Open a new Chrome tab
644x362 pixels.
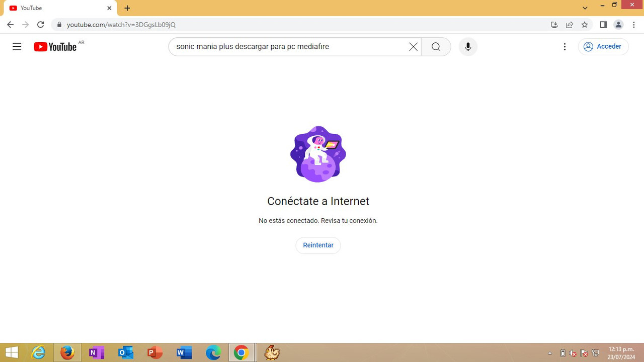[x=127, y=8]
